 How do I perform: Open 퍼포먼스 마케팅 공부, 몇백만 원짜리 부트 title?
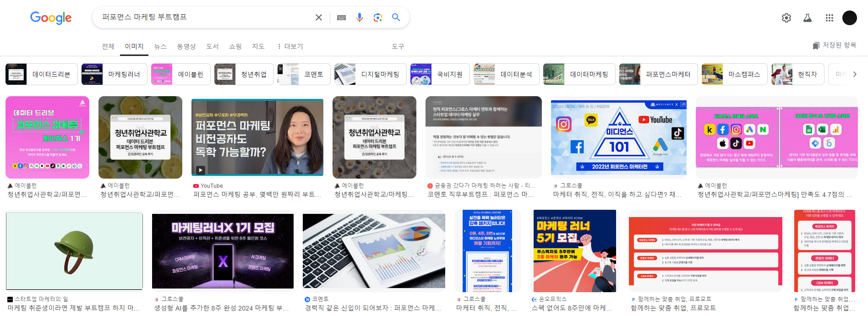coord(257,195)
